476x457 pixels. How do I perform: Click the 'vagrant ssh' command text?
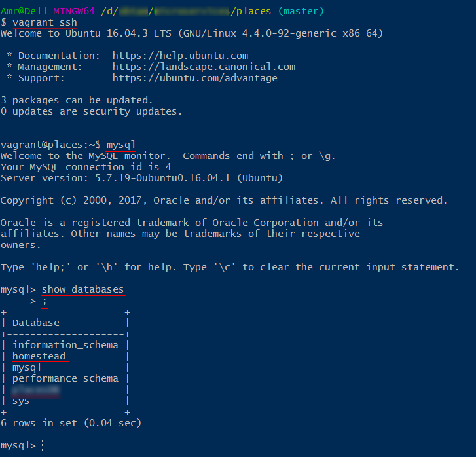pyautogui.click(x=45, y=22)
